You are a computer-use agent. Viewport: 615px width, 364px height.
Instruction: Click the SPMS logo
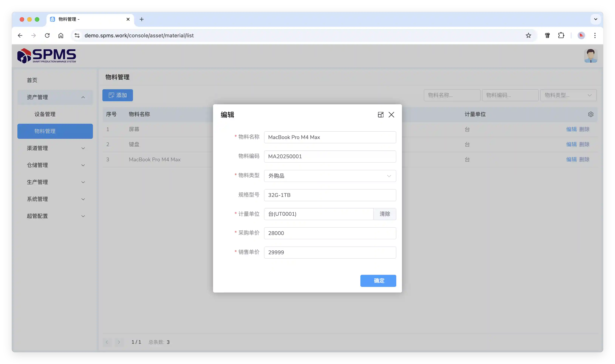[47, 56]
